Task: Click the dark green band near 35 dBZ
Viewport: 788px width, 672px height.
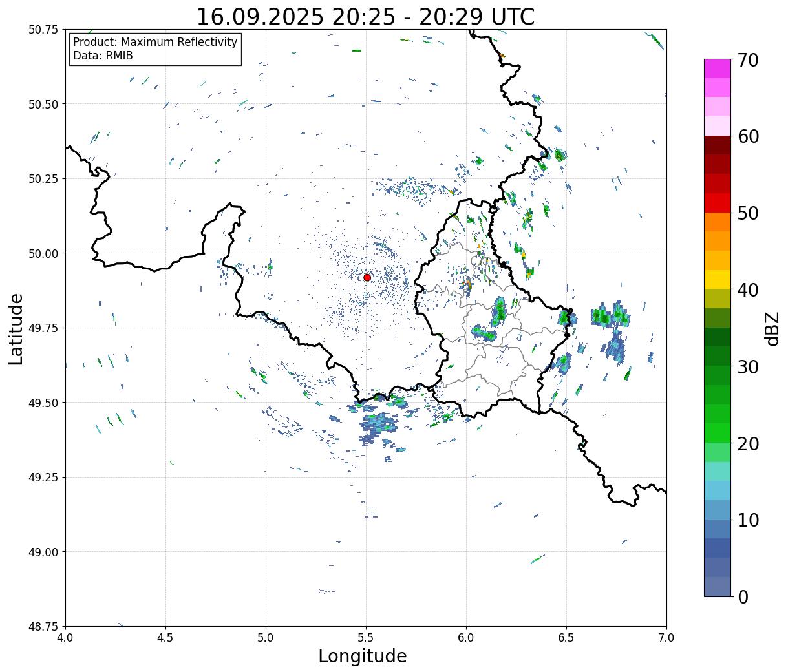Action: [x=717, y=337]
